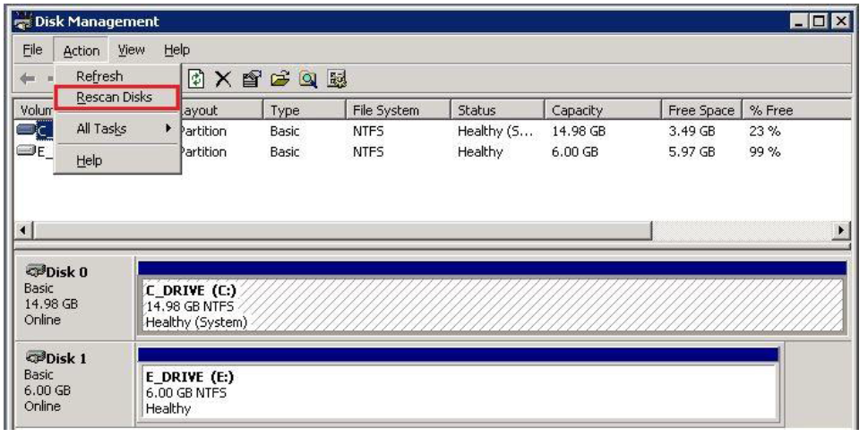Click the C volume drive icon in list
This screenshot has width=868, height=437.
tap(26, 131)
